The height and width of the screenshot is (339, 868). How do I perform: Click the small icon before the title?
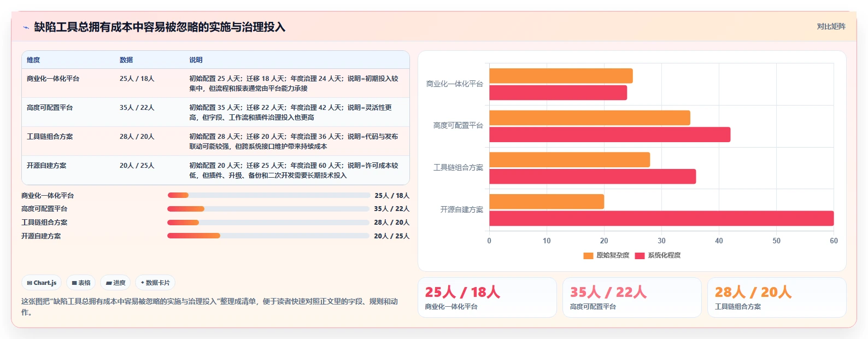(26, 27)
